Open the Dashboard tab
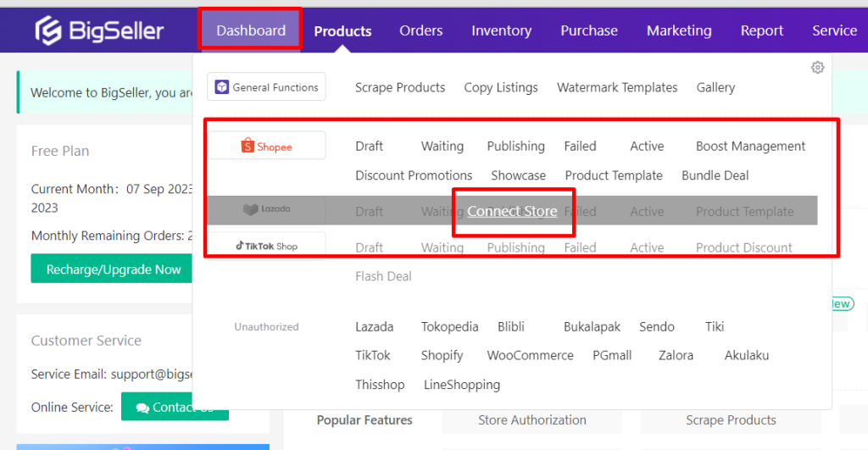Viewport: 868px width, 450px height. (251, 31)
